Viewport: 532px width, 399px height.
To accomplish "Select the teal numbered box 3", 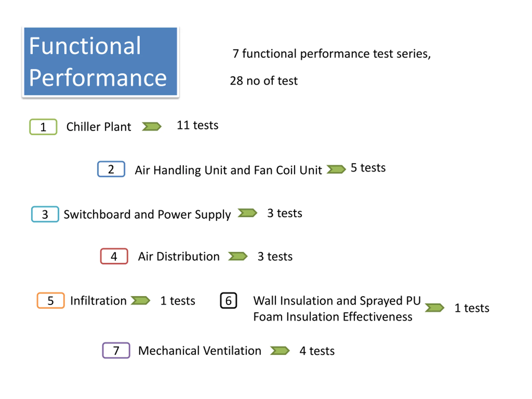I will 45,214.
